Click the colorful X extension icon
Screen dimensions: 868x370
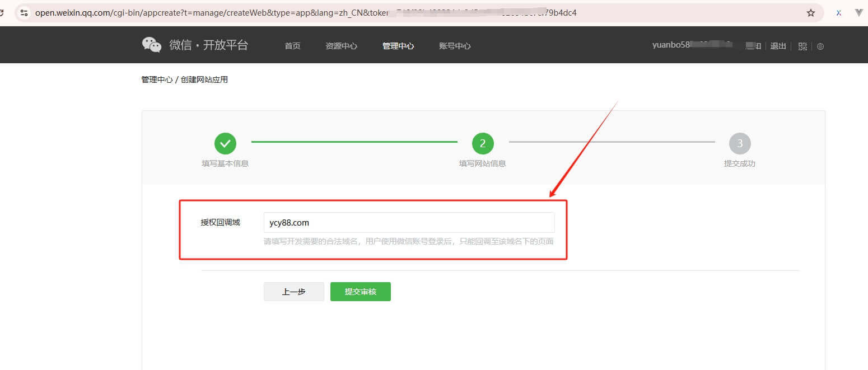(838, 13)
